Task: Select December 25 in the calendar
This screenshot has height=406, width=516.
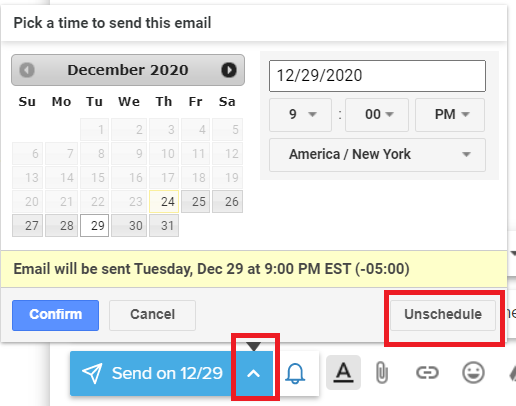Action: [196, 202]
